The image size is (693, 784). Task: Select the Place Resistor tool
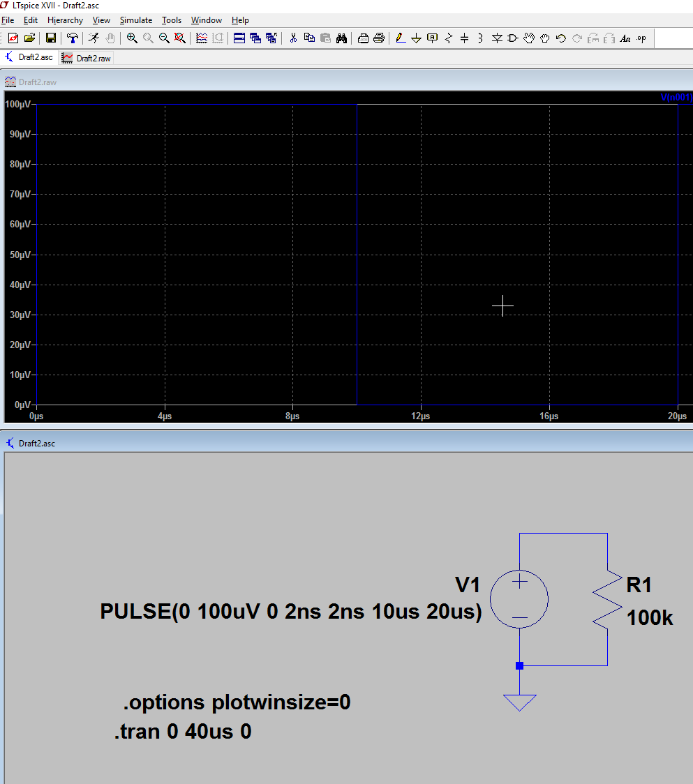[449, 38]
